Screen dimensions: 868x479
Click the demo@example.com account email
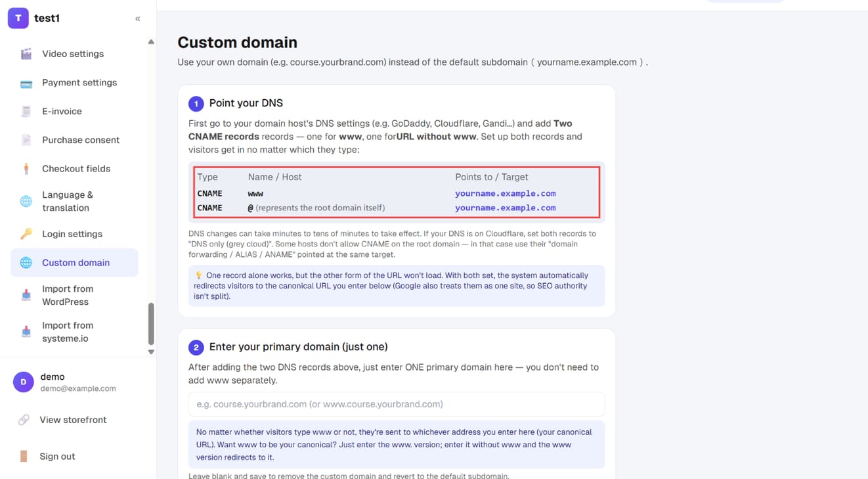[x=78, y=388]
